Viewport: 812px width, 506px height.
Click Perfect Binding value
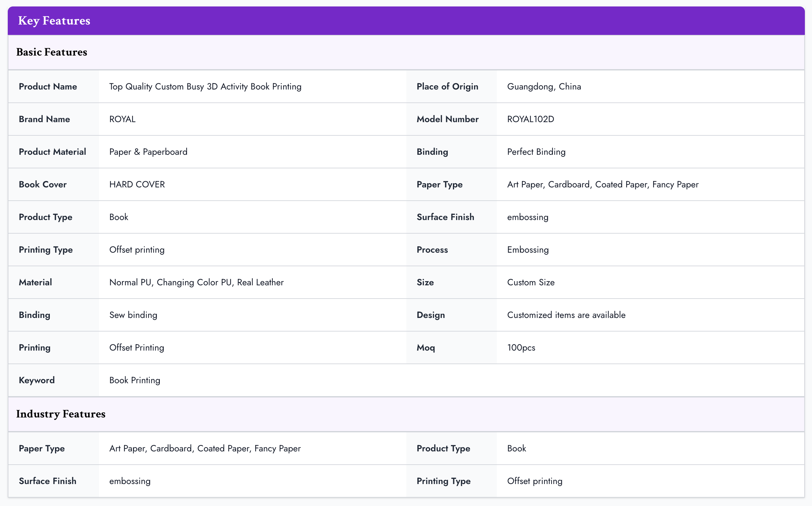coord(536,152)
